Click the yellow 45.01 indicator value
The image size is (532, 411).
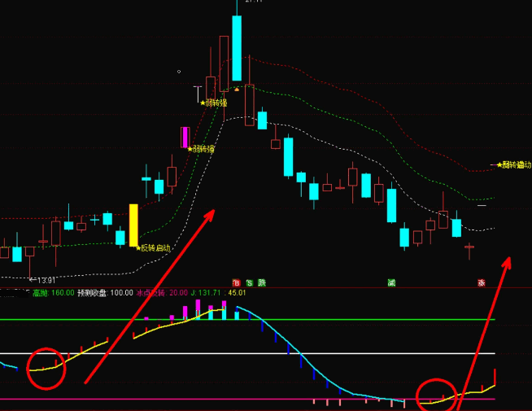(x=237, y=293)
